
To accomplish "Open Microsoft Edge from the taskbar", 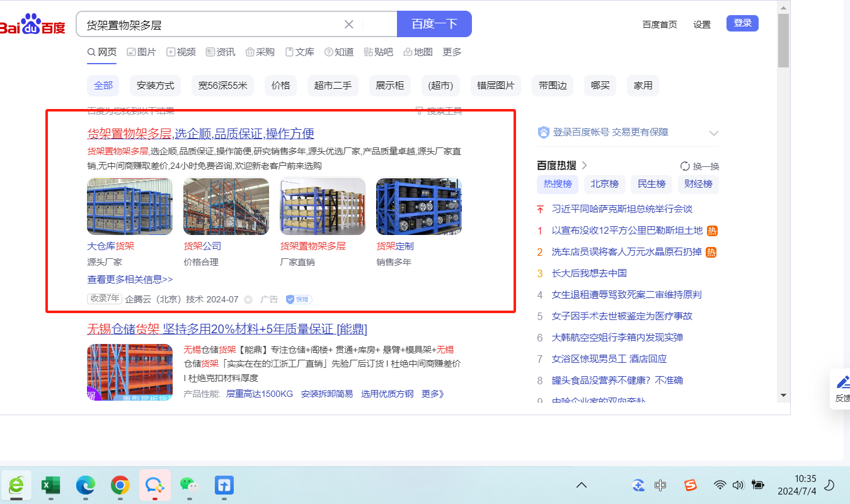I will coord(85,485).
